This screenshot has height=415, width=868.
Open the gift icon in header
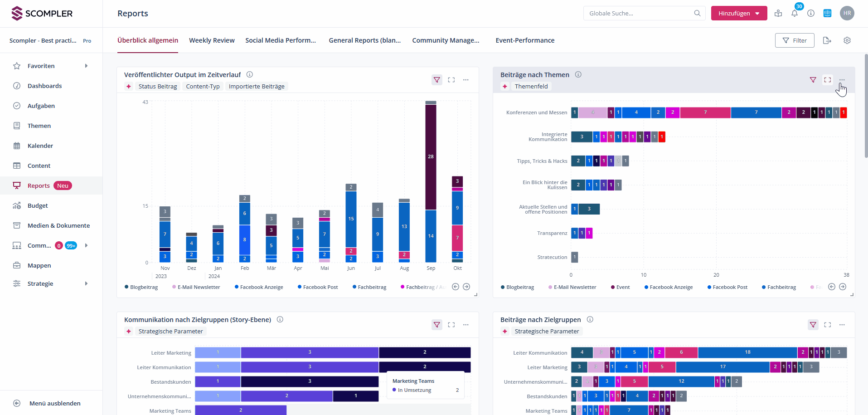[778, 14]
